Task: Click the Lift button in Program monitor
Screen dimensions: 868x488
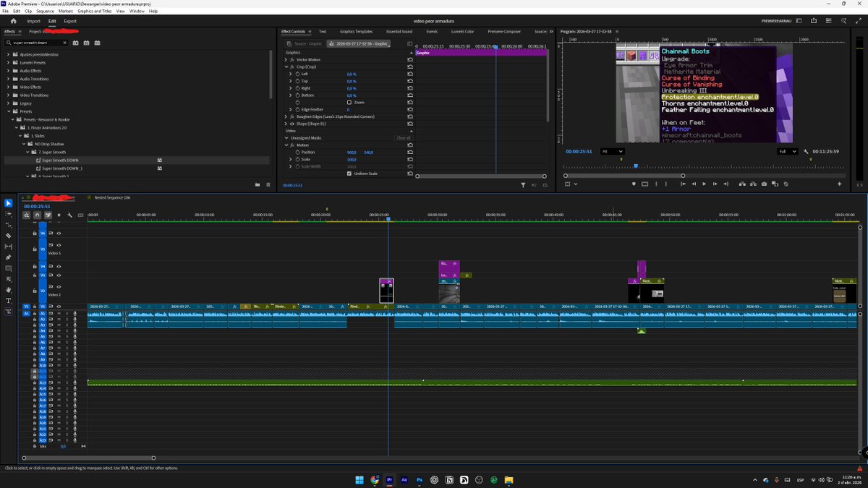Action: coord(743,184)
